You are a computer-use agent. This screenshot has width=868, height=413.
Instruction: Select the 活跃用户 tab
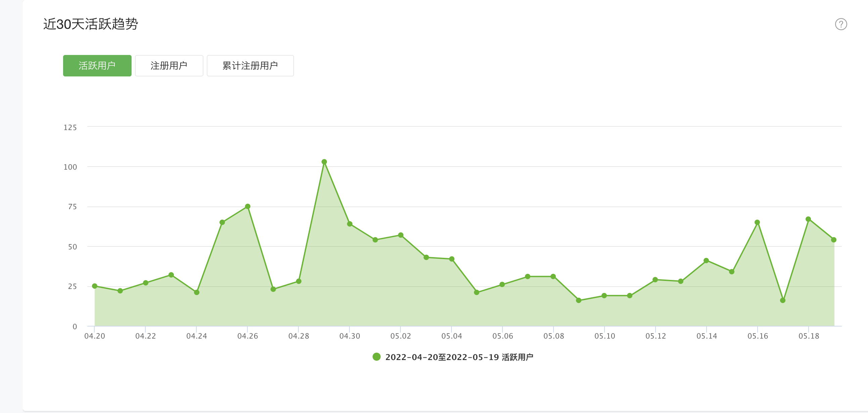pyautogui.click(x=97, y=66)
